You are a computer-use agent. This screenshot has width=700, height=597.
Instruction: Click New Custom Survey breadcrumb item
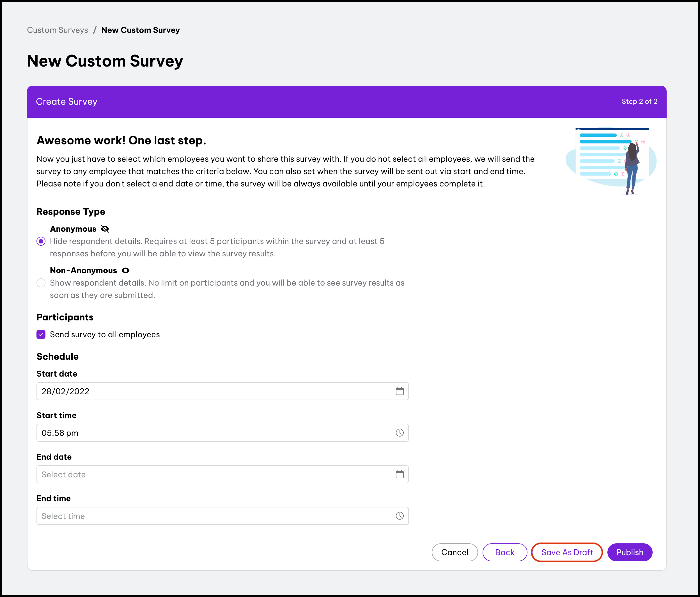point(141,30)
